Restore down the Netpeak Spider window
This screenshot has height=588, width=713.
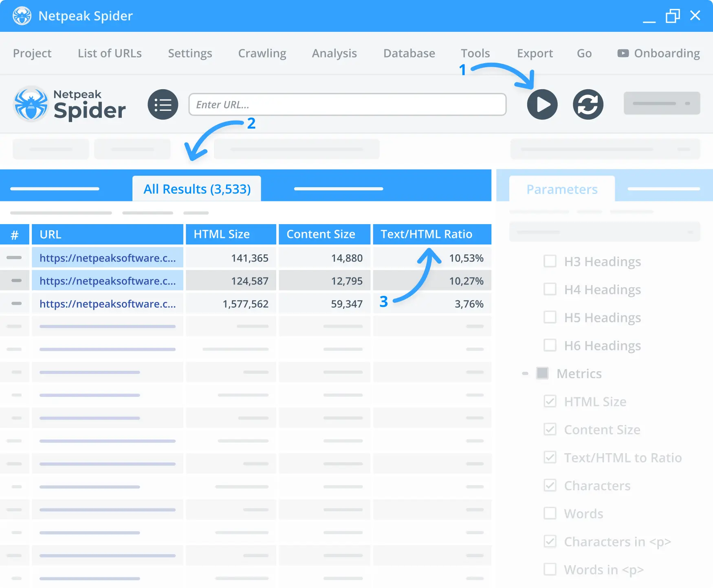point(673,16)
